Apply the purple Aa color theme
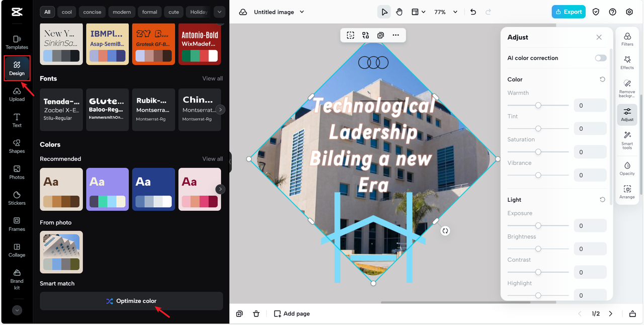 [107, 189]
